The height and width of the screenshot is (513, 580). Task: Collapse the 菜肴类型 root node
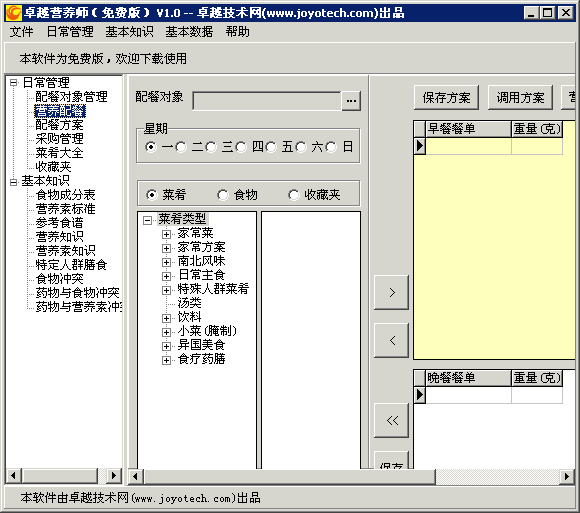coord(147,220)
